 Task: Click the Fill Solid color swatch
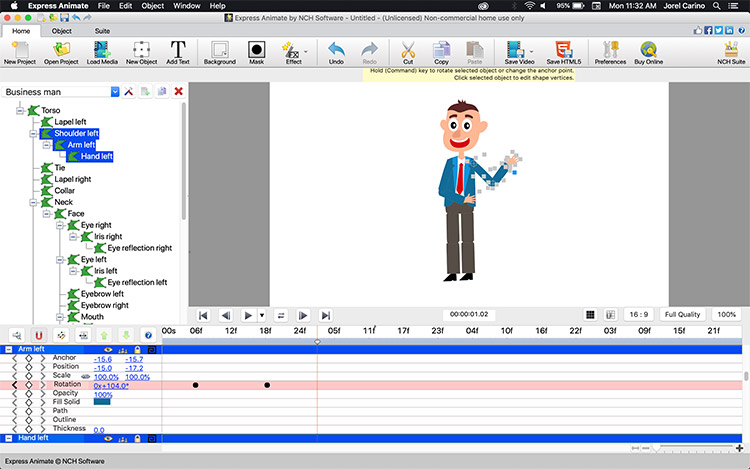pos(102,402)
